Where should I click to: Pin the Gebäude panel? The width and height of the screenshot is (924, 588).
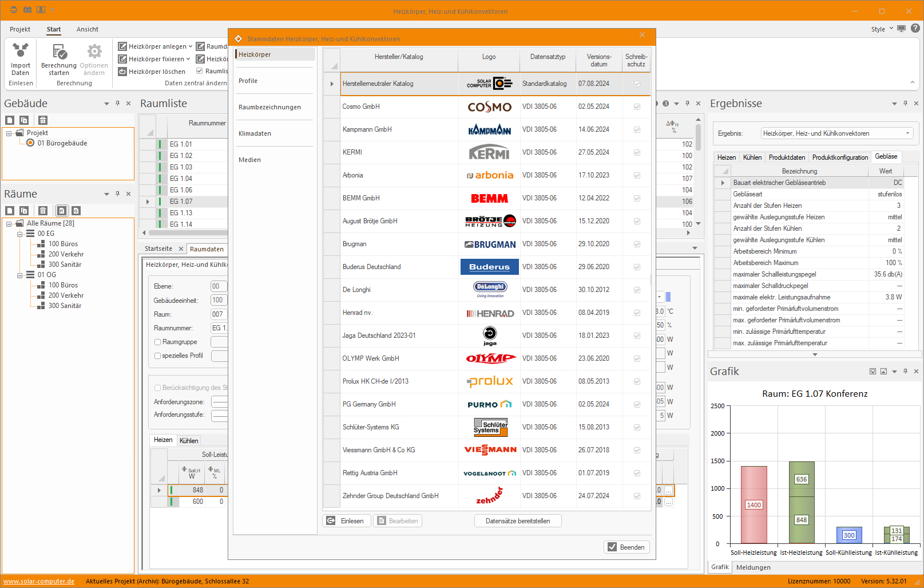117,104
